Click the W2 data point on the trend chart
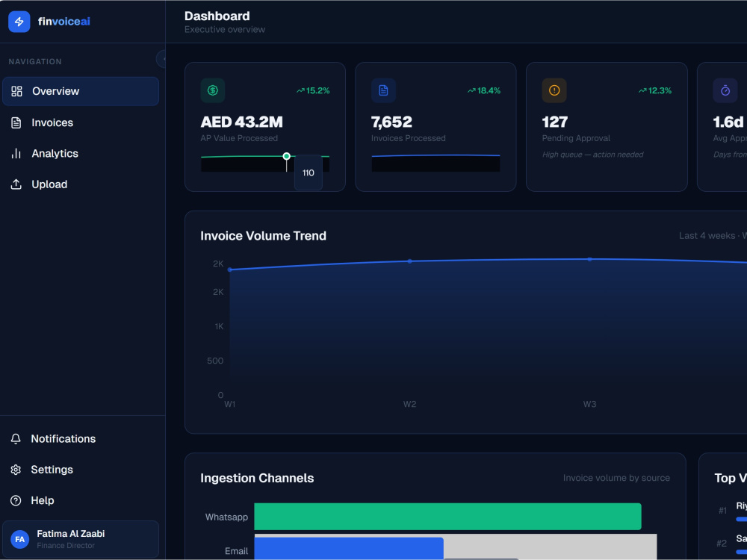747x560 pixels. [409, 261]
